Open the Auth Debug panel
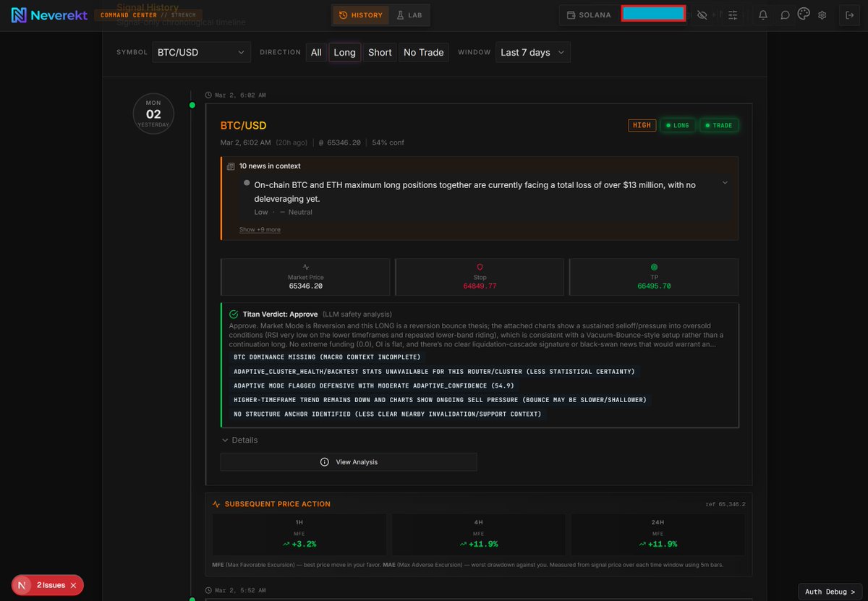 [830, 592]
